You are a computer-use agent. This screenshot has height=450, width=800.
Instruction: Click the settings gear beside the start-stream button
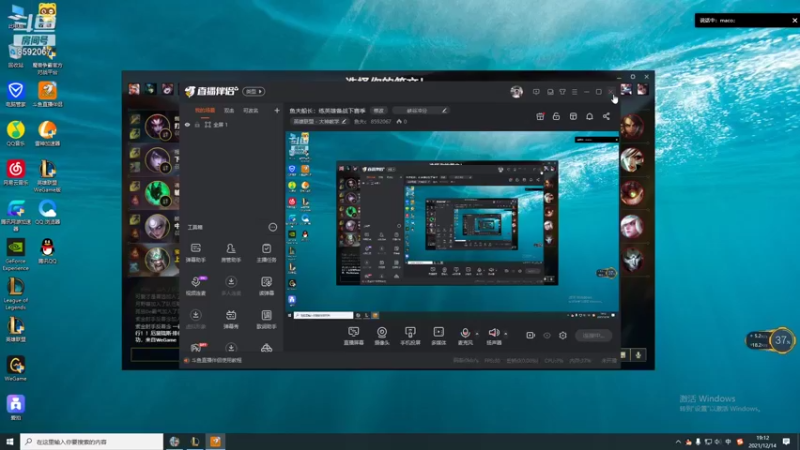[563, 335]
